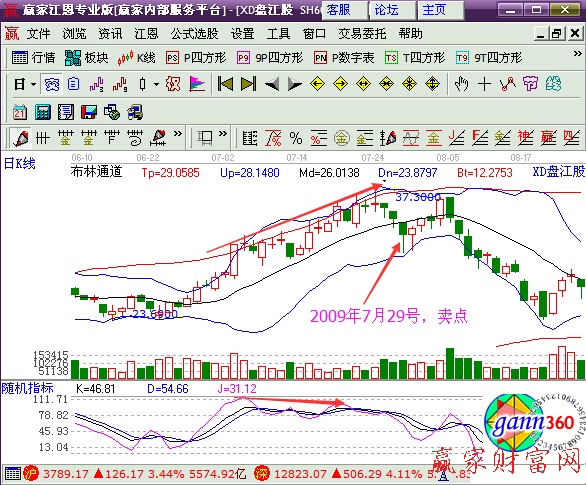Click the windows-and-globe network icon
Image resolution: width=586 pixels, height=485 pixels.
112,112
